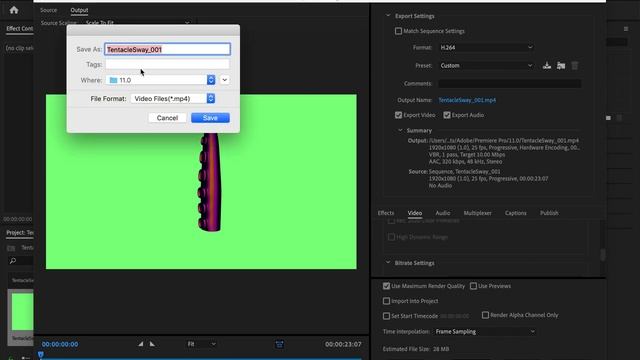Switch to the Multiplexer tab
This screenshot has width=640, height=360.
478,213
